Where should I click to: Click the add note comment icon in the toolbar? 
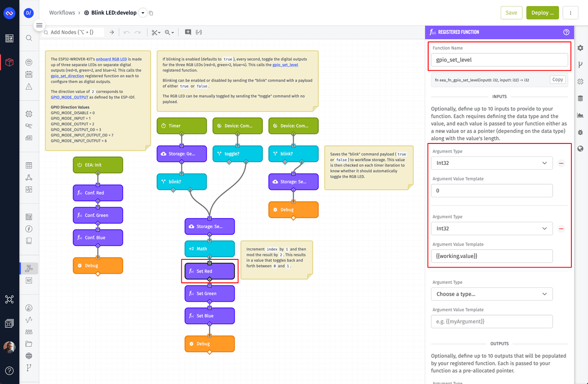[x=188, y=32]
